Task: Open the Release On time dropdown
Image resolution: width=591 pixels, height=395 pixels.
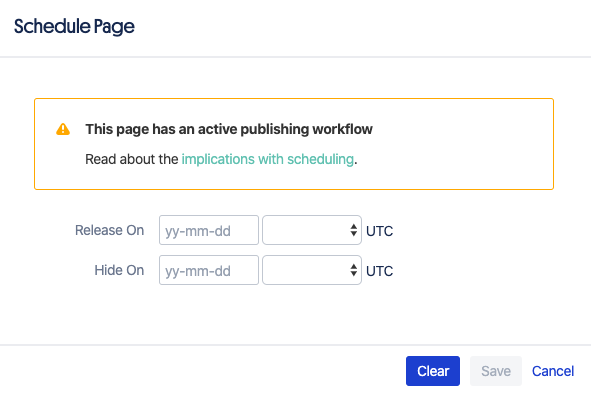Action: [312, 230]
